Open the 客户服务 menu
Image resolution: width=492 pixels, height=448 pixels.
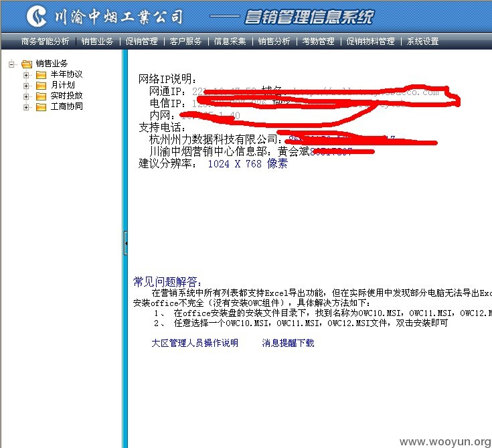(186, 41)
